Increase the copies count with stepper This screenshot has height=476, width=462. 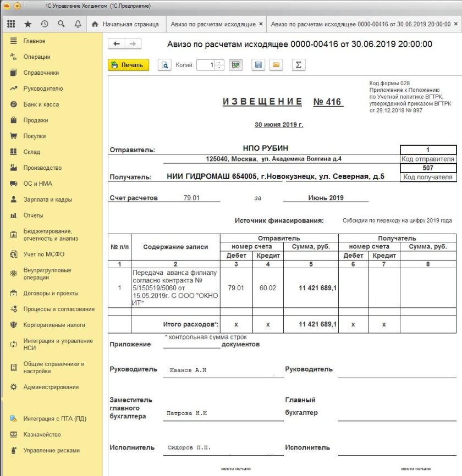pos(220,63)
